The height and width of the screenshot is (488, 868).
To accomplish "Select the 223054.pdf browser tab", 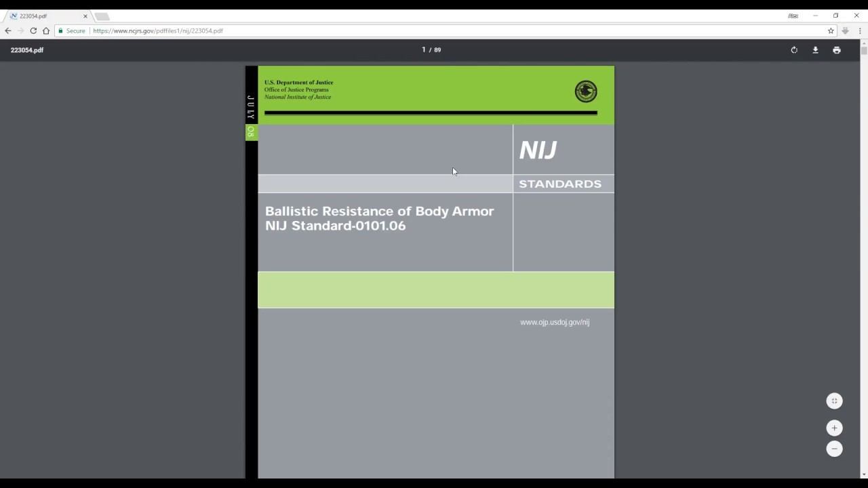I will 47,16.
